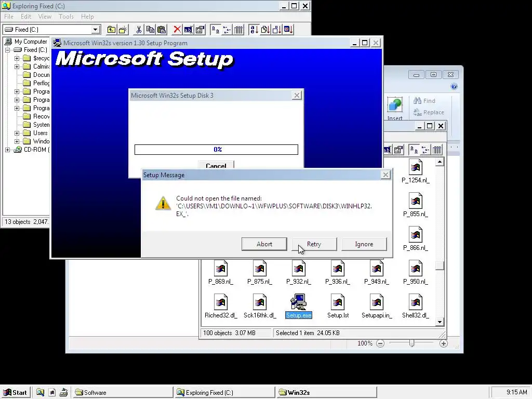Switch to Win32s taskbar button
The width and height of the screenshot is (532, 399).
[327, 393]
